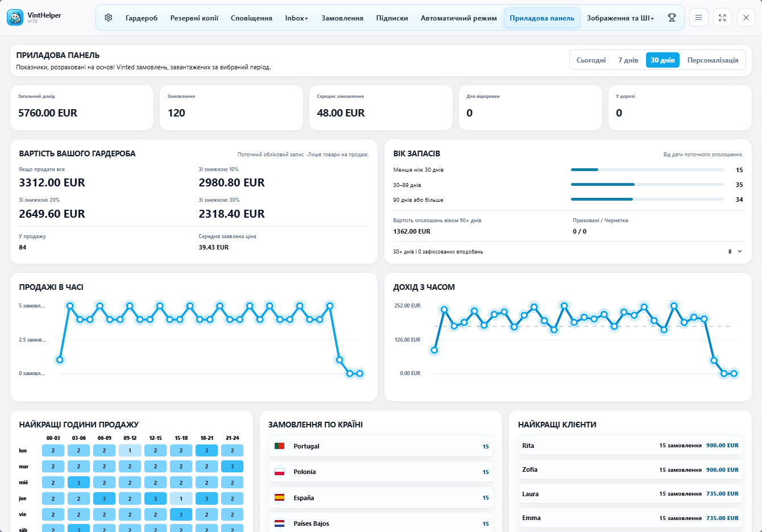Click the Zofia client row
The height and width of the screenshot is (532, 762).
click(x=630, y=469)
